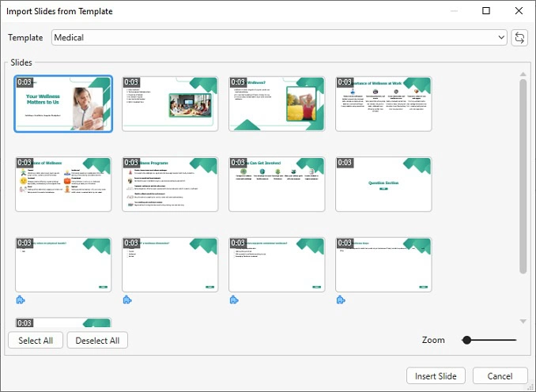Click Select All button
The height and width of the screenshot is (392, 536).
[x=36, y=341]
